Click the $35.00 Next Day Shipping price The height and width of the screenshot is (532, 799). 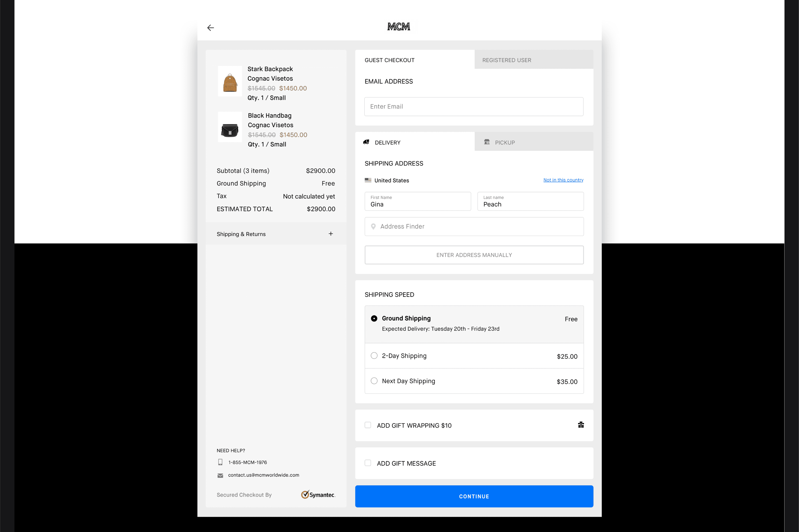(x=567, y=382)
